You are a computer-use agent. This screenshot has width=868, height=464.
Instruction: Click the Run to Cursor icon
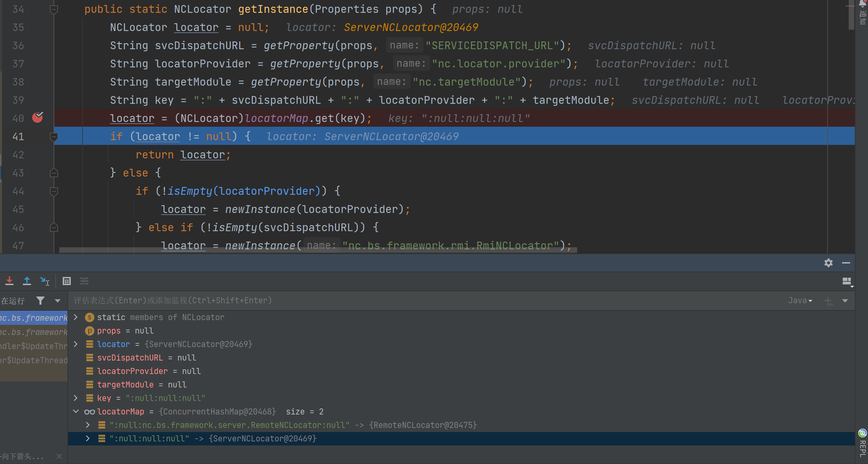44,281
